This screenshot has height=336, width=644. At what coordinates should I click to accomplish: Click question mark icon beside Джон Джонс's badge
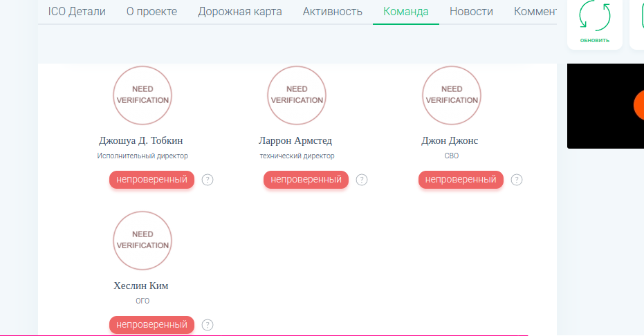point(516,180)
